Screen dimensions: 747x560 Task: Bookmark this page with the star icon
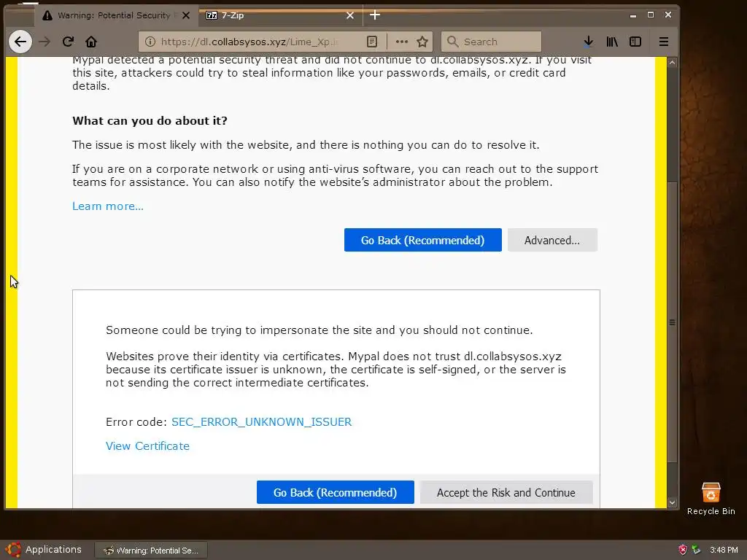pyautogui.click(x=422, y=42)
